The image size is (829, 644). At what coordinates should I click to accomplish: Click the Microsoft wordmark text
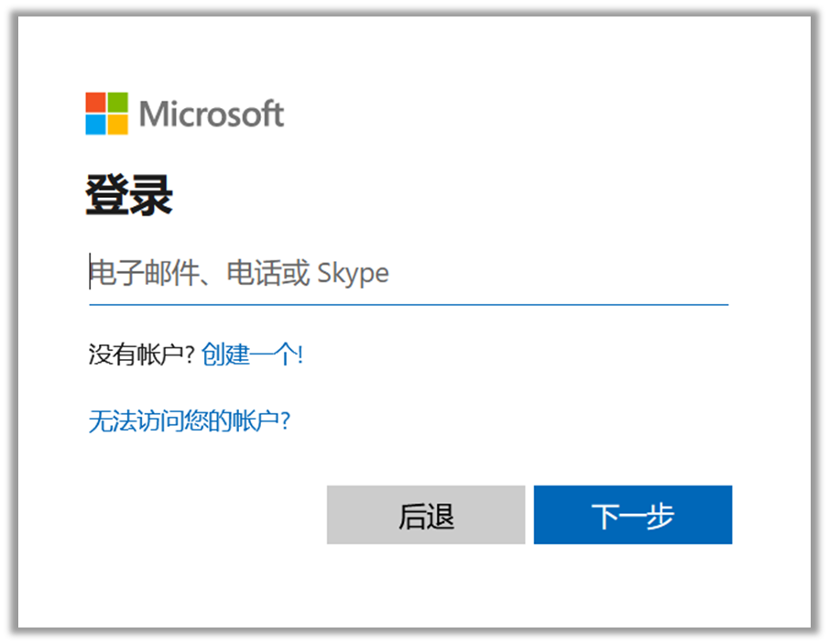point(212,115)
